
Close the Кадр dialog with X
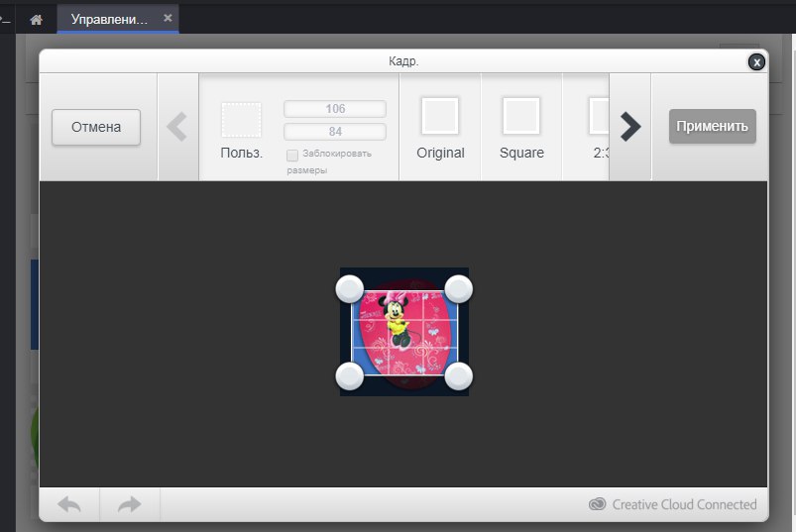point(756,61)
